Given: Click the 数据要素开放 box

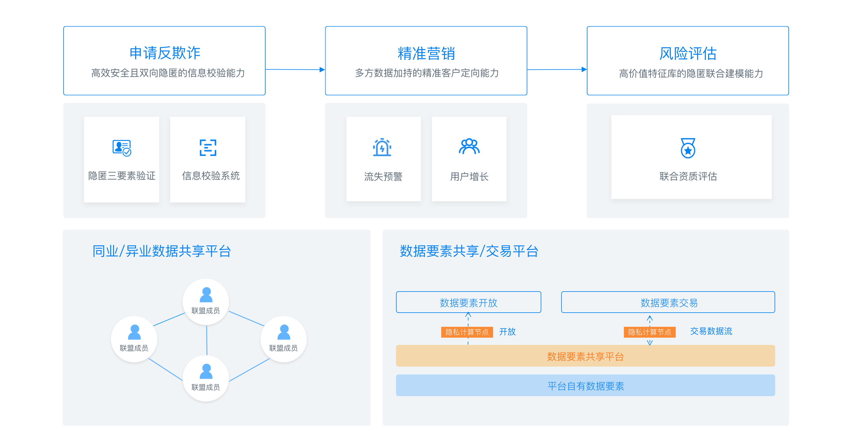Looking at the screenshot, I should click(x=468, y=302).
